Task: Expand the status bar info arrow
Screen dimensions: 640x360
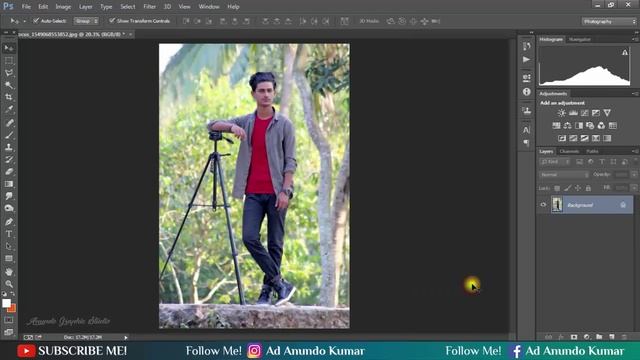Action: click(x=126, y=338)
